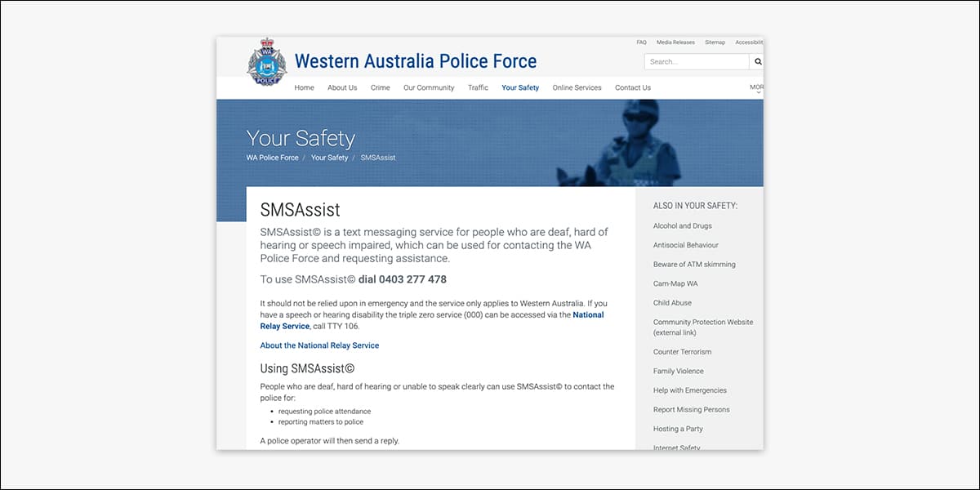Viewport: 980px width, 490px height.
Task: Open Help with Emergencies link
Action: coord(690,390)
